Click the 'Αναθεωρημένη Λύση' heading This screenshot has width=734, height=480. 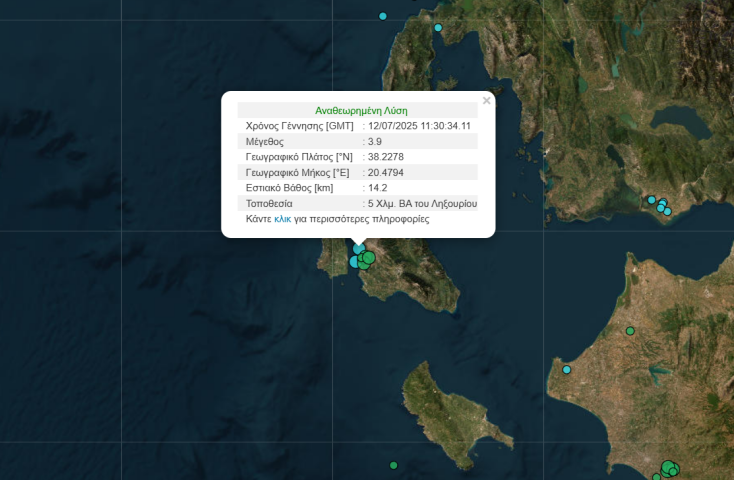tap(361, 111)
